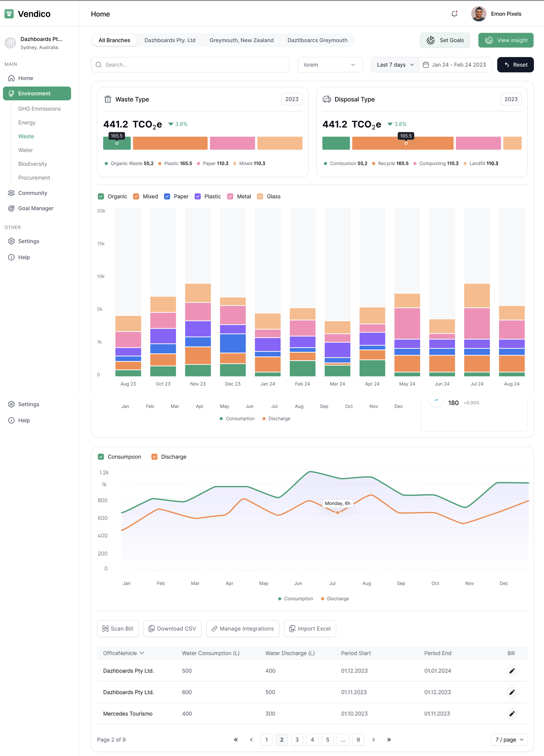
Task: Open the 7 / page selector
Action: click(509, 739)
